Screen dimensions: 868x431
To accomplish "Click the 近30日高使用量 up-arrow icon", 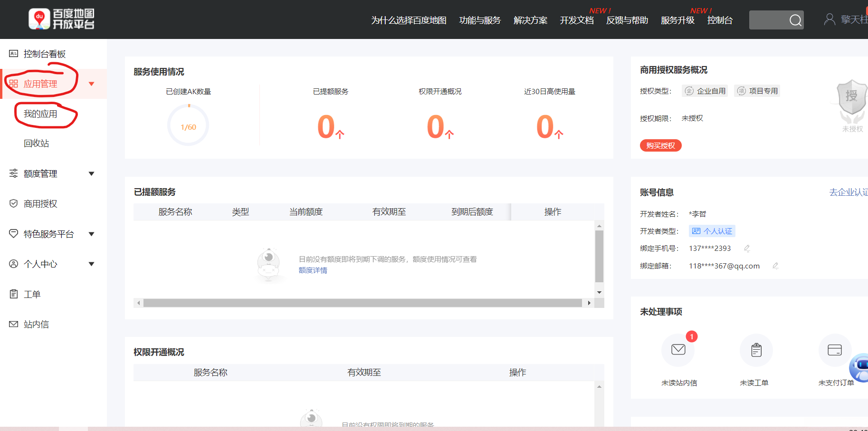I will pyautogui.click(x=559, y=134).
